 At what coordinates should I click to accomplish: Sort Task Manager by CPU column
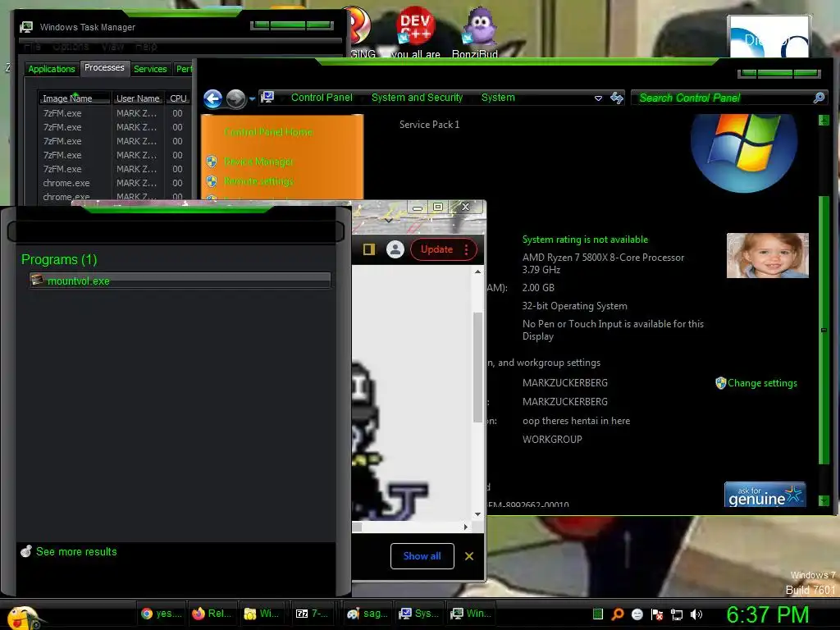pos(178,98)
